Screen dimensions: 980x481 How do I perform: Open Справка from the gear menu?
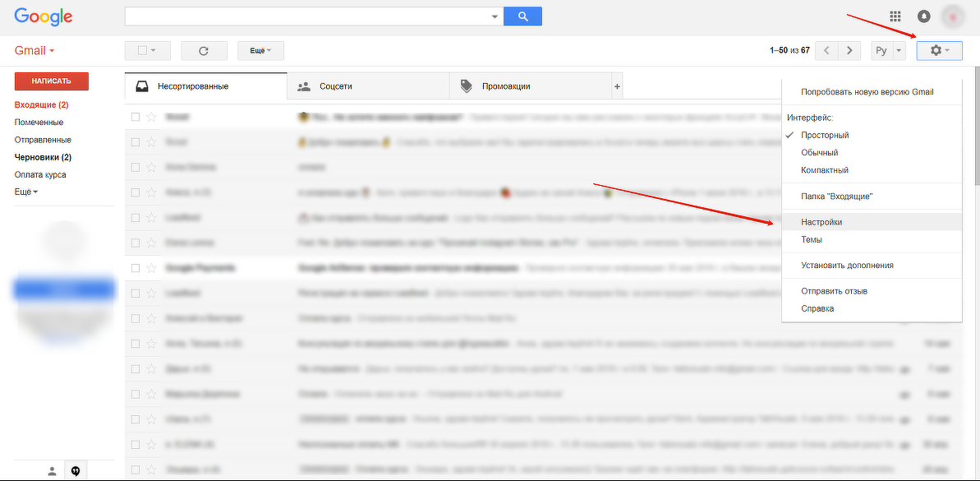tap(872, 308)
